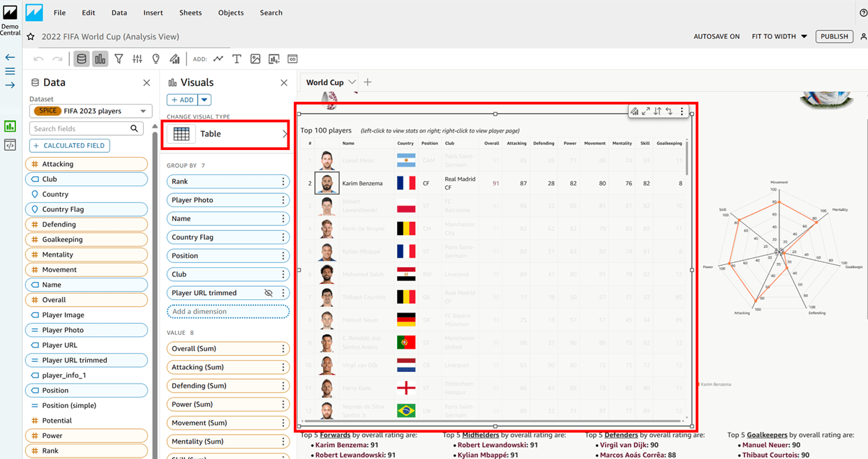Open options menu for Overall (Sum)
This screenshot has height=459, width=868.
pos(283,349)
